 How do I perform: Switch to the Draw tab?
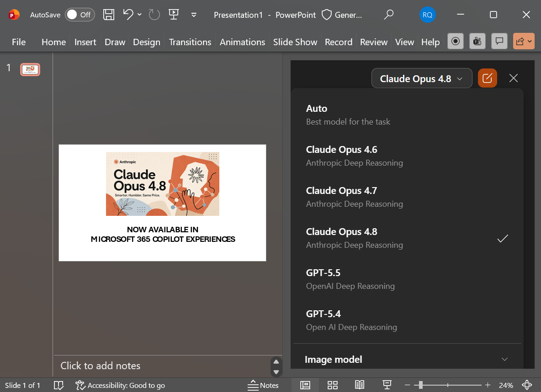(115, 42)
